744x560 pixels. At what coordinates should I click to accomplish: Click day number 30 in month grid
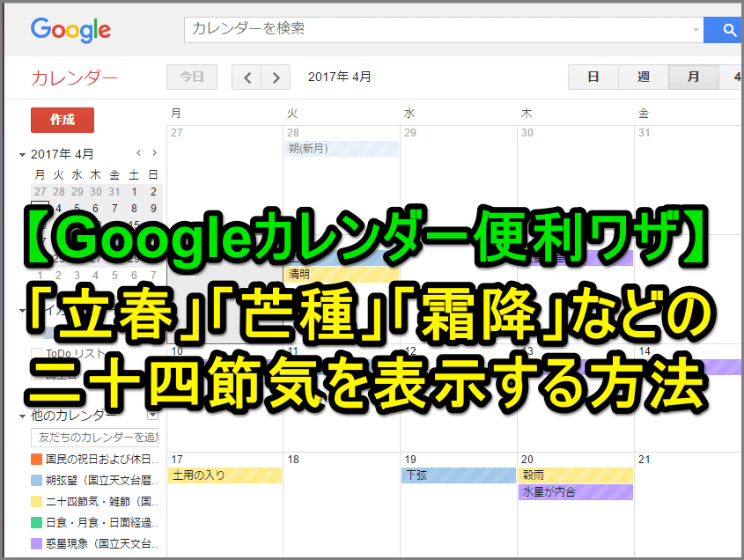(x=527, y=133)
